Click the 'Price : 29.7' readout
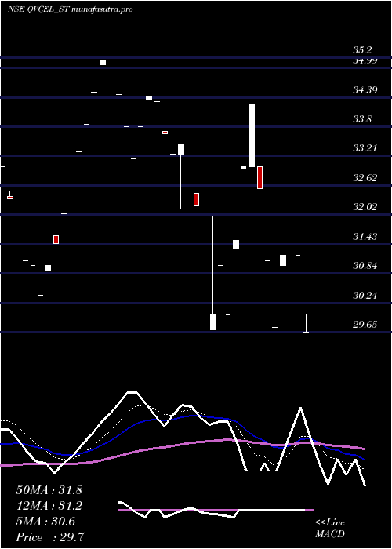This screenshot has height=549, width=392. pyautogui.click(x=49, y=536)
